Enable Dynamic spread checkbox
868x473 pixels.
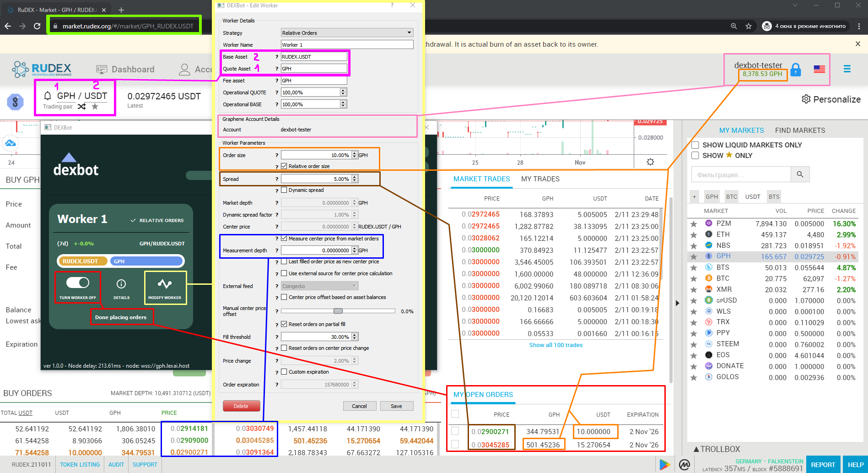284,190
